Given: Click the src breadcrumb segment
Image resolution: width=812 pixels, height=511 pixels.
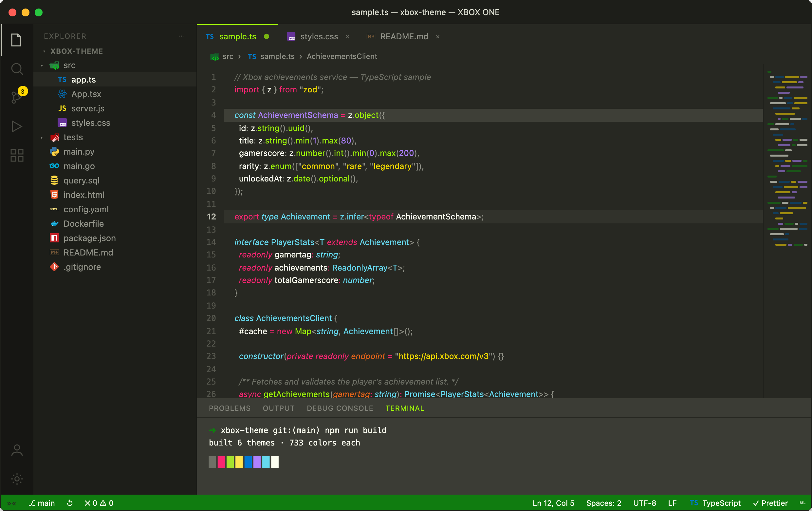Looking at the screenshot, I should [228, 56].
